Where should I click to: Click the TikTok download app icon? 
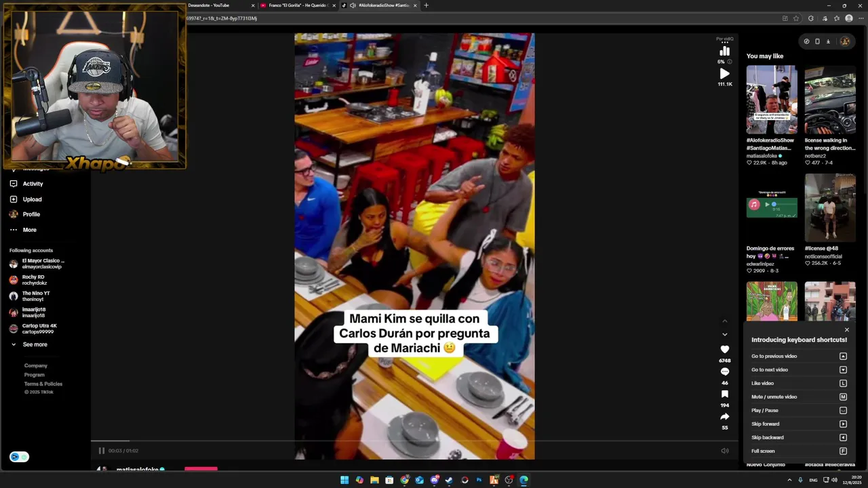click(828, 41)
